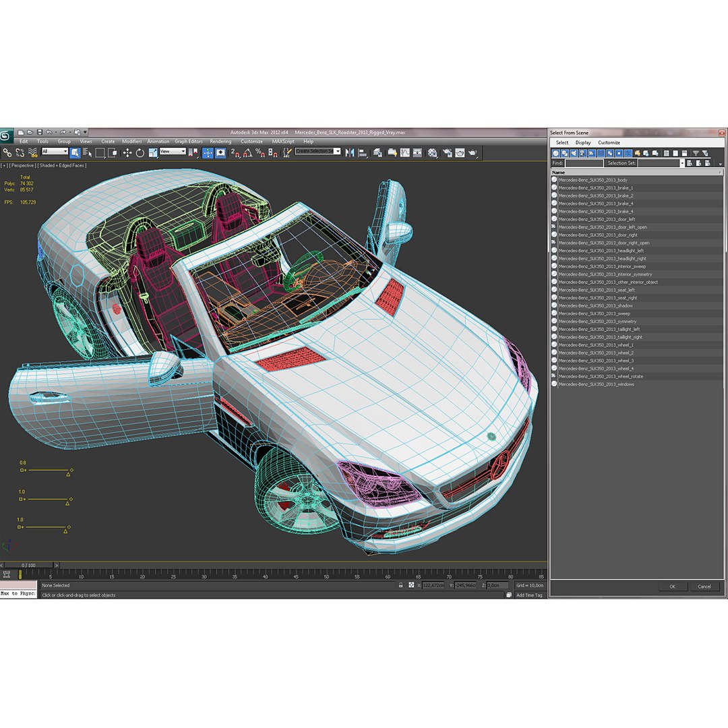
Task: Open the Perspective viewport label menu
Action: coord(22,165)
